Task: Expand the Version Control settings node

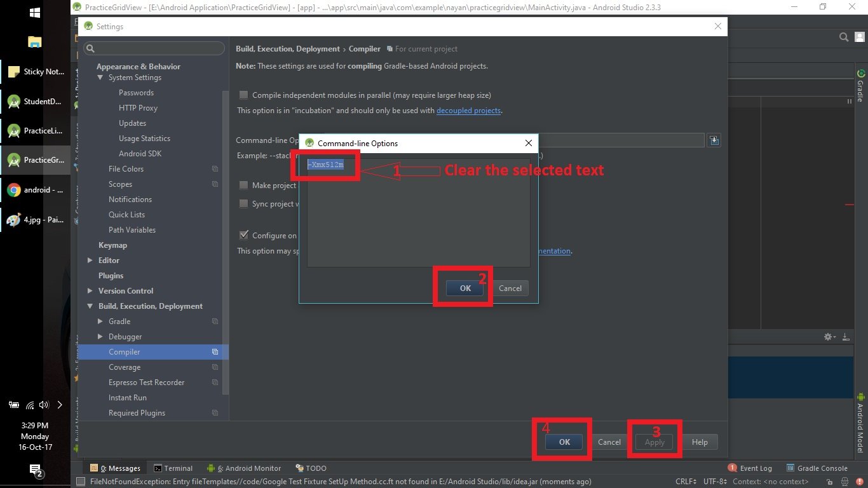Action: (90, 291)
